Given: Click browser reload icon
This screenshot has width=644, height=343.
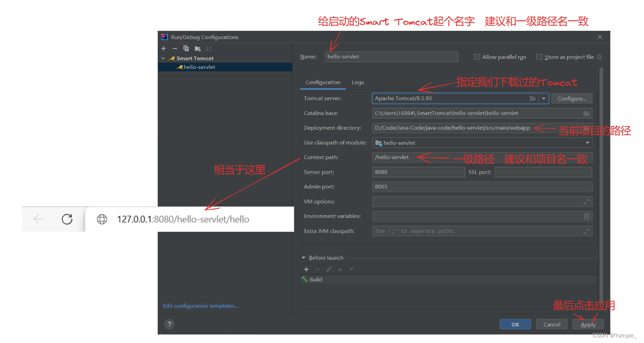Looking at the screenshot, I should 67,219.
